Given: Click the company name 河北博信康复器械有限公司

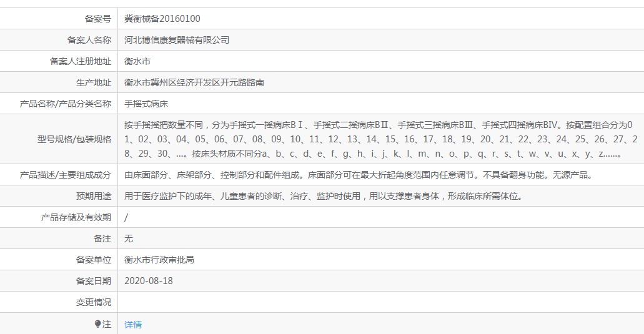Looking at the screenshot, I should [x=177, y=40].
